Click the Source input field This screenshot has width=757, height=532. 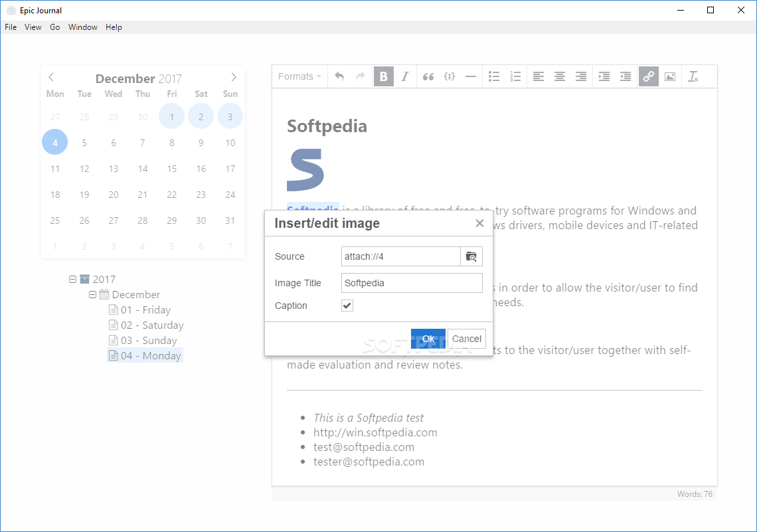click(x=400, y=256)
